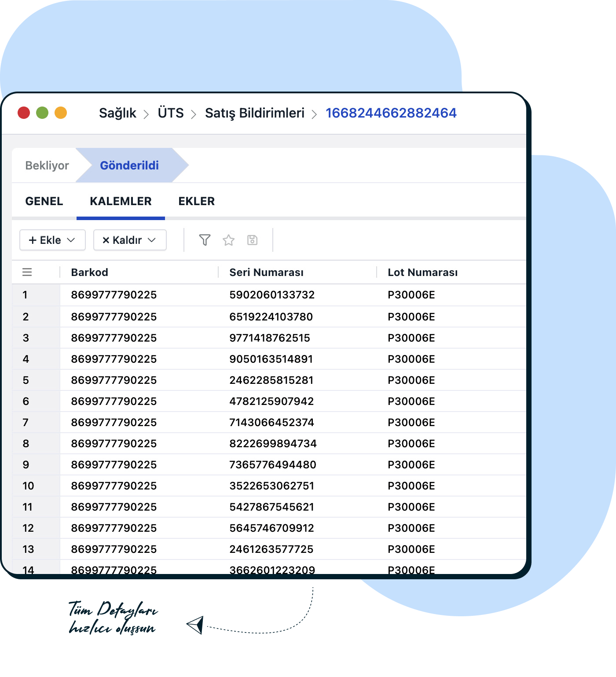Image resolution: width=616 pixels, height=677 pixels.
Task: Click the filter funnel icon
Action: click(x=205, y=240)
